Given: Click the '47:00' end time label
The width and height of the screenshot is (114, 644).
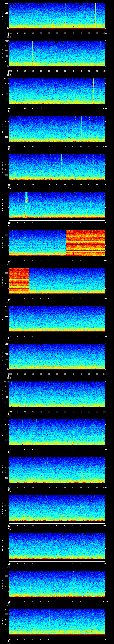Looking at the screenshot, I should tap(105, 109).
